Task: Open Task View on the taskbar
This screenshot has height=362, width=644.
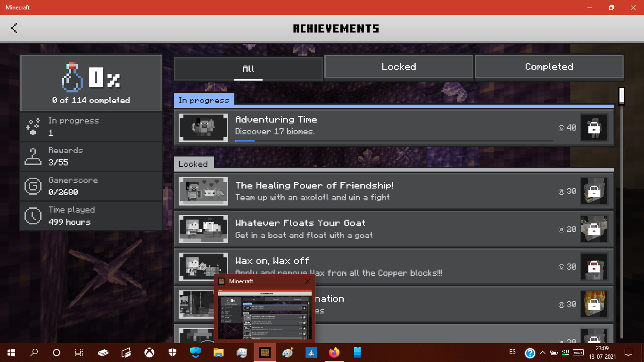Action: (79, 352)
